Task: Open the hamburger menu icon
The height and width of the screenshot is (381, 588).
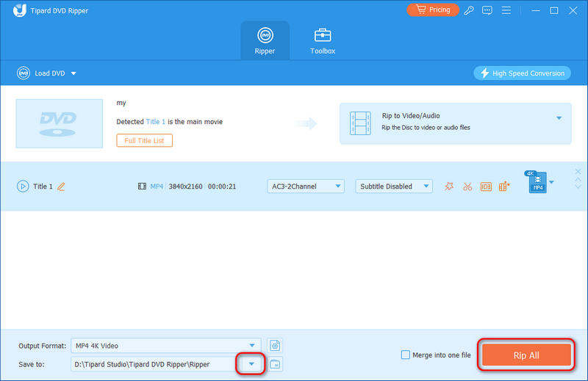Action: click(506, 10)
